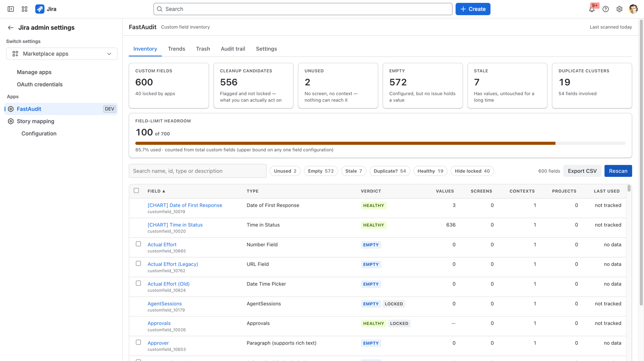Focus the field name search input

pos(198,171)
